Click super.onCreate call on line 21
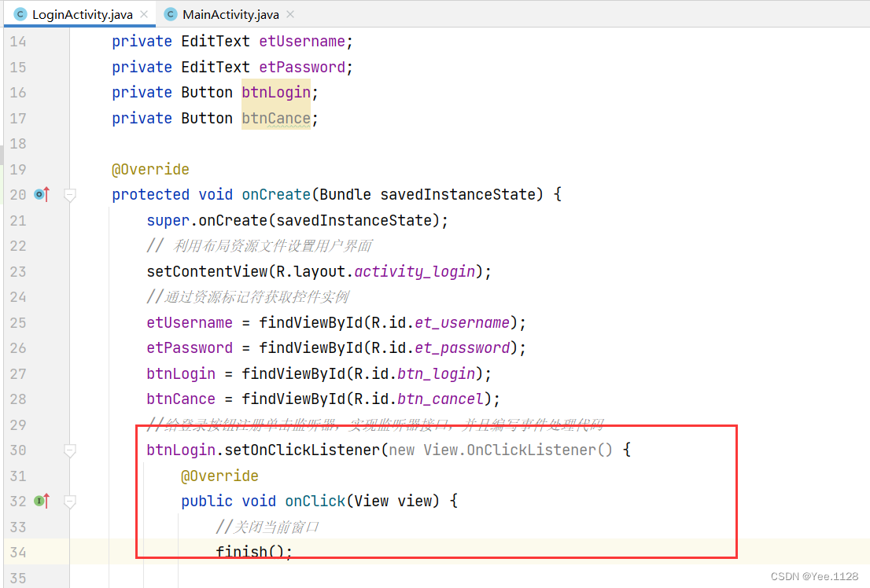Screen dimensions: 870x588 click(x=297, y=220)
